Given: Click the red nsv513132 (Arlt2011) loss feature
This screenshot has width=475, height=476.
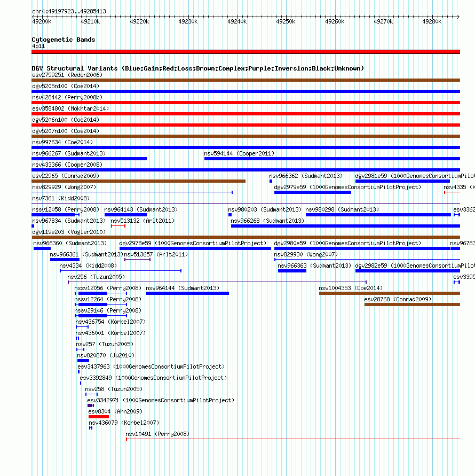Looking at the screenshot, I should (118, 226).
